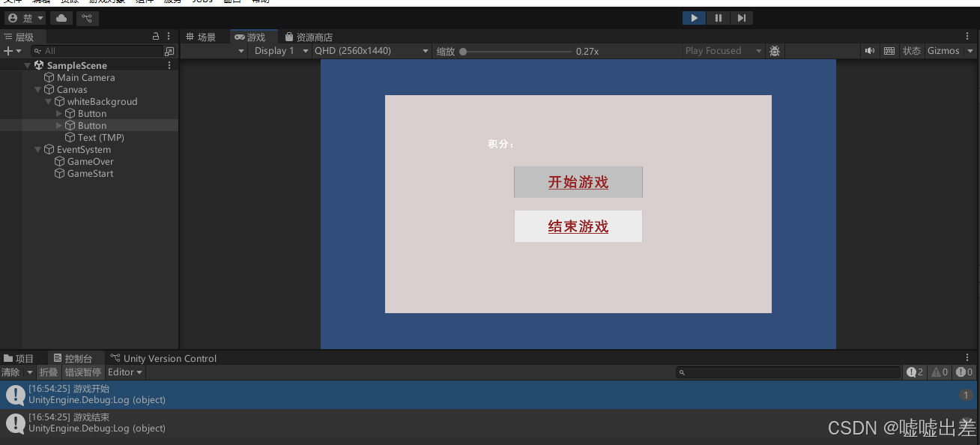
Task: Open the version control branch icon
Action: pos(87,18)
